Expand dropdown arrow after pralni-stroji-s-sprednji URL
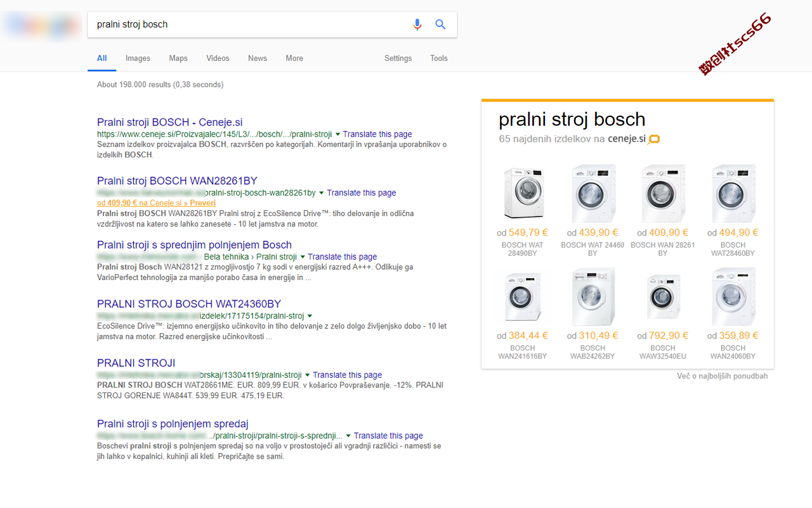The width and height of the screenshot is (812, 508). click(x=348, y=436)
